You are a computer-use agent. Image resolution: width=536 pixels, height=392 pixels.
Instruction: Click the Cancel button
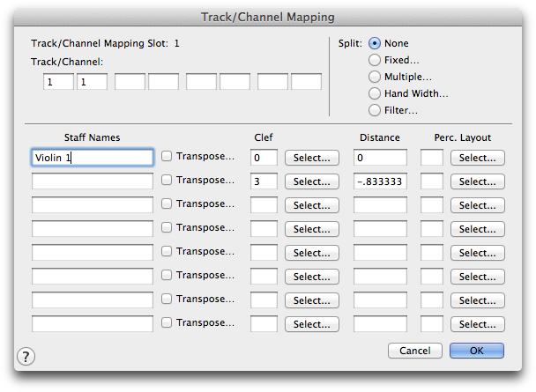click(415, 351)
